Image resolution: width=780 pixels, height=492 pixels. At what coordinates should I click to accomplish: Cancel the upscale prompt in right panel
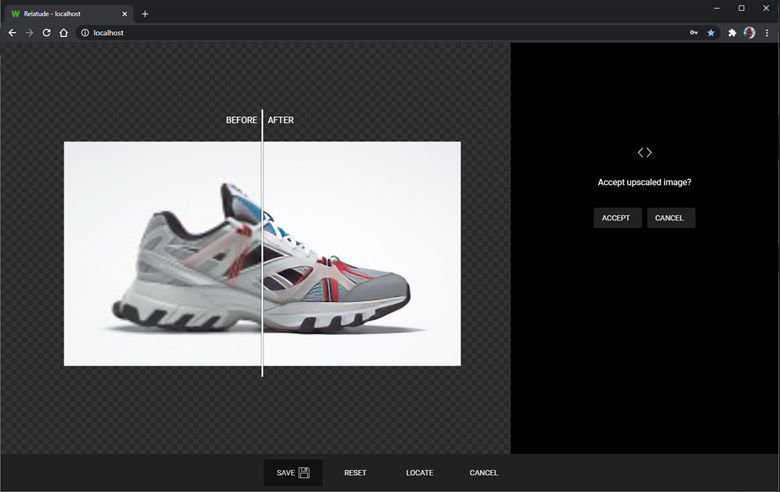671,218
